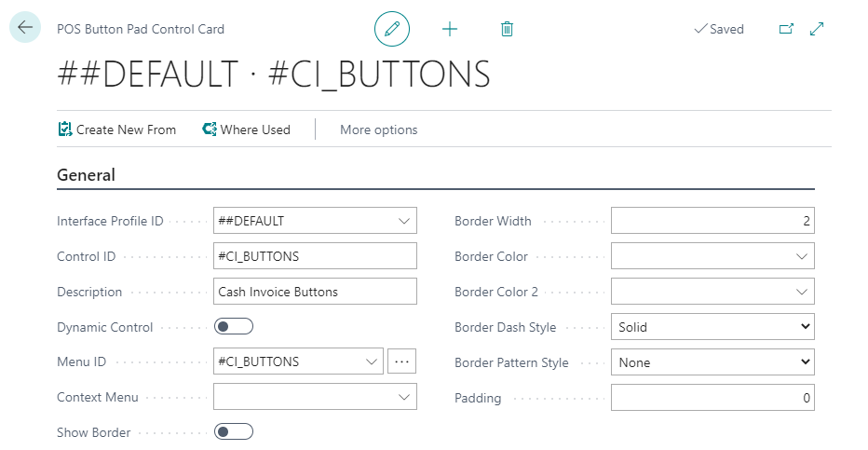Image resolution: width=868 pixels, height=450 pixels.
Task: Click the expand page arrows icon
Action: [x=817, y=29]
